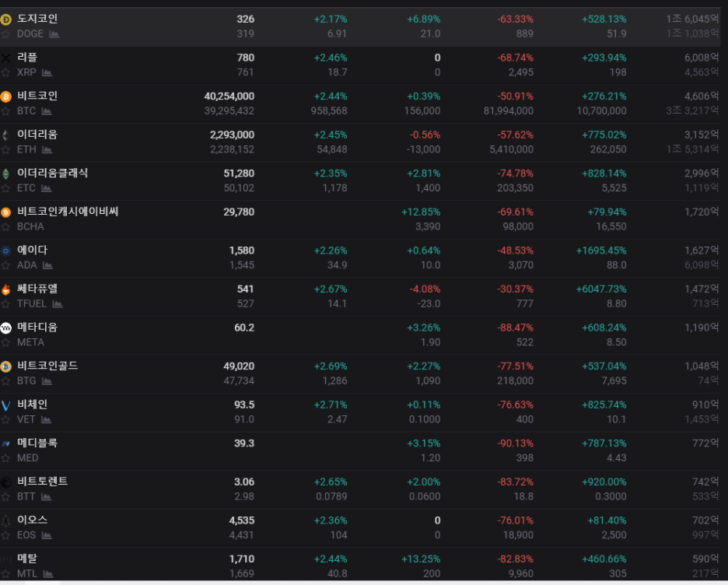Open the 메디블록 coin name
The image size is (728, 585).
tap(37, 443)
